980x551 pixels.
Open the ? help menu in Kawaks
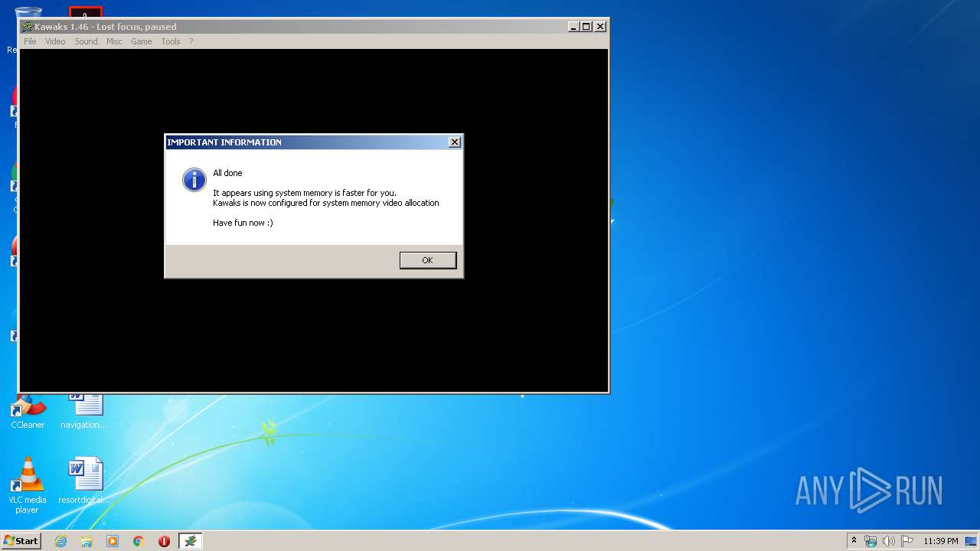click(x=191, y=41)
